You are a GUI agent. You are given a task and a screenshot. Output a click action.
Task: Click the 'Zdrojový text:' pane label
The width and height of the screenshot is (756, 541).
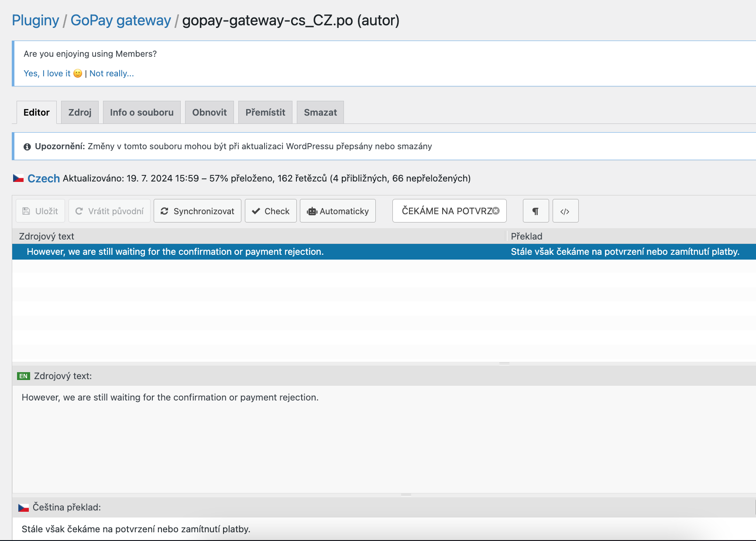63,376
